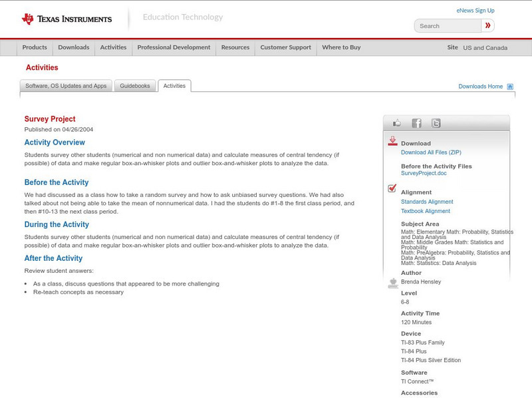Click the Published on 04/26/2004 text
The width and height of the screenshot is (532, 398).
coord(59,129)
